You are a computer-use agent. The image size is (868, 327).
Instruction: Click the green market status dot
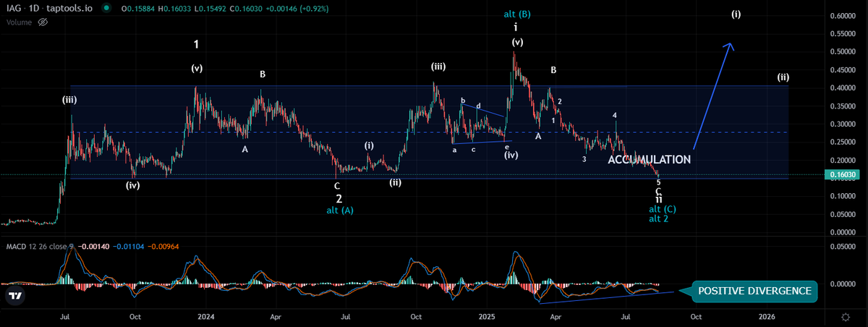click(x=107, y=9)
